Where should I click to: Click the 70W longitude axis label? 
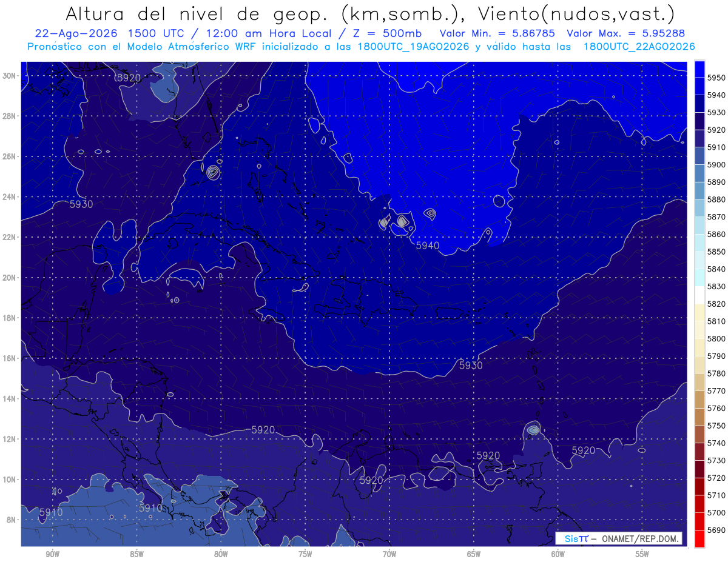pyautogui.click(x=389, y=554)
